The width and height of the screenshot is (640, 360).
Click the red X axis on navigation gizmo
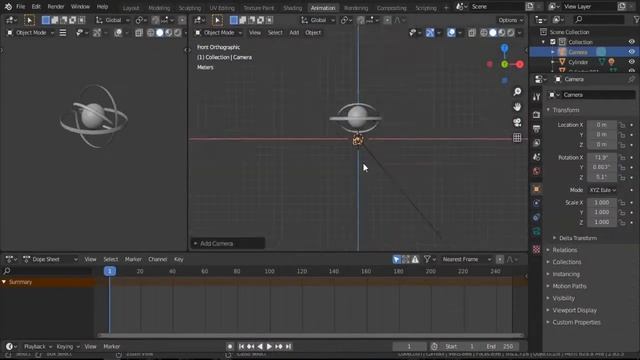coord(520,64)
